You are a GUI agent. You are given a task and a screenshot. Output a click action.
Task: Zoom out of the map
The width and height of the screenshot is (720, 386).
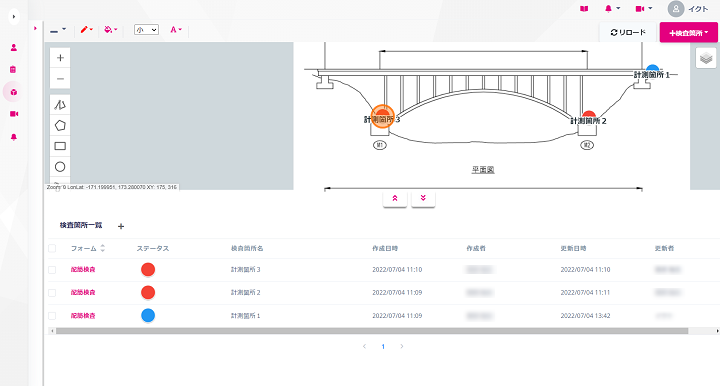tap(60, 78)
